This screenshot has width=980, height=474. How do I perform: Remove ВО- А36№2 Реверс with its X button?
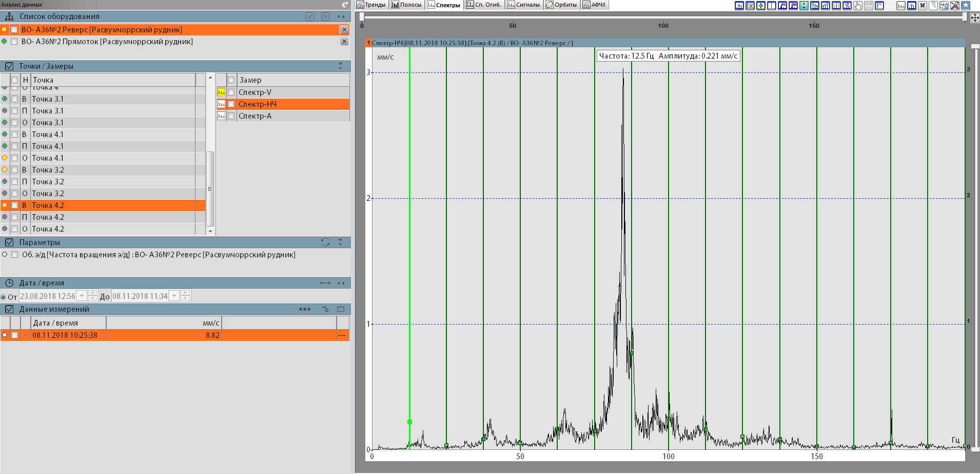click(x=344, y=30)
